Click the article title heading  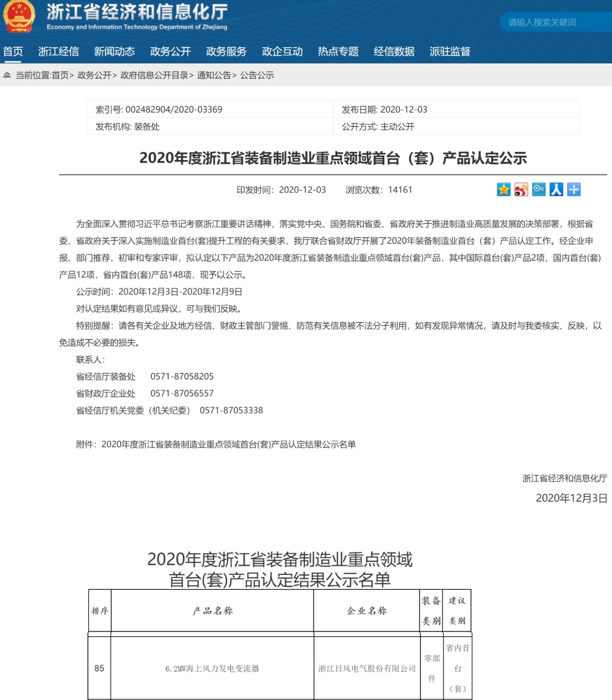(x=333, y=158)
